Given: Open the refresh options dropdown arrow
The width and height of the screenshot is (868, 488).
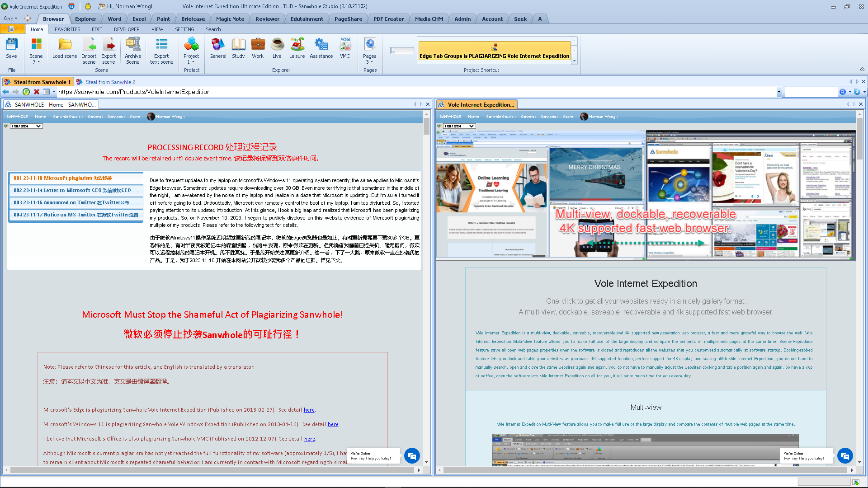Looking at the screenshot, I should 864,92.
